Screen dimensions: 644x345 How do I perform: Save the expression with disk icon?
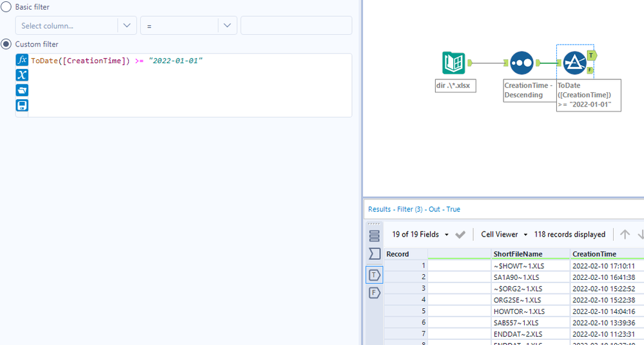(x=22, y=105)
